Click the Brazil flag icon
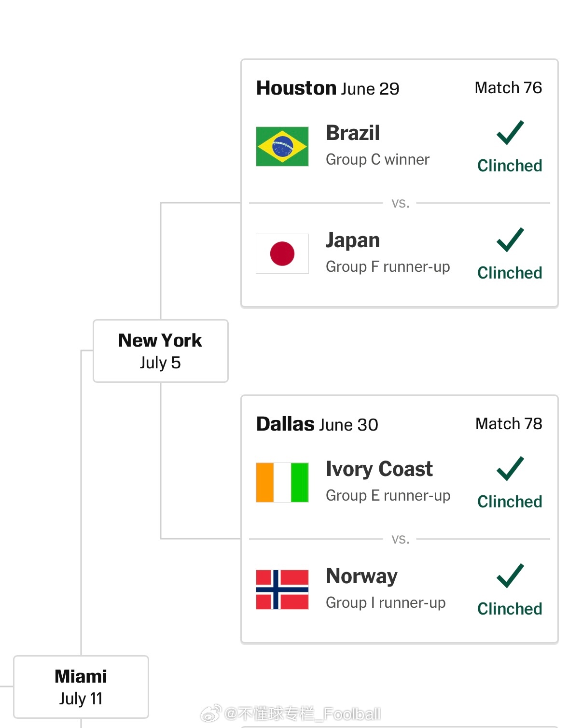This screenshot has width=582, height=728. tap(282, 146)
